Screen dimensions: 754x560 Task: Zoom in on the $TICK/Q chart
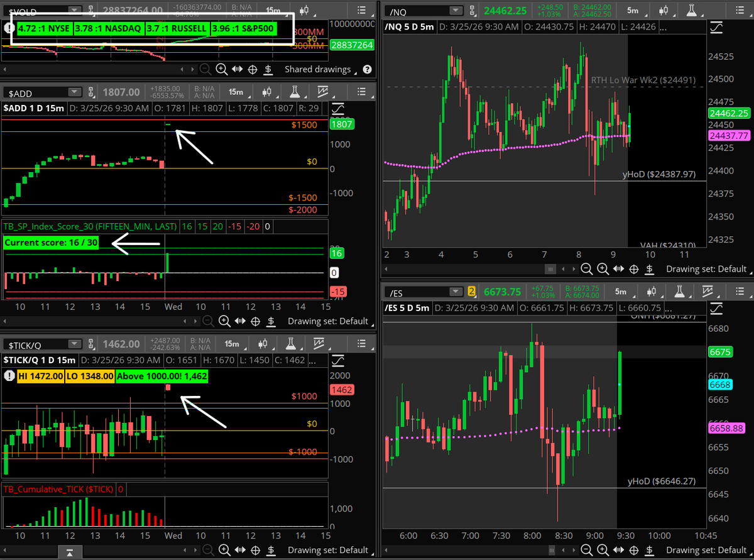(x=224, y=551)
